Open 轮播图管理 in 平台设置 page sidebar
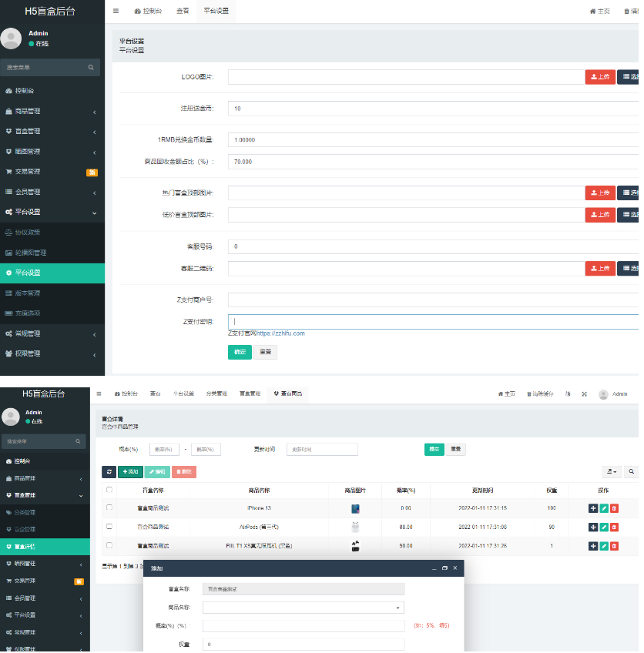 click(x=52, y=253)
